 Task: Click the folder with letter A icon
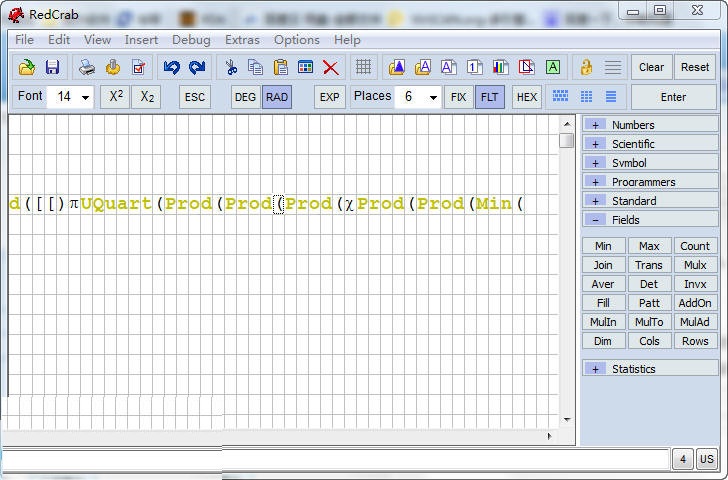(x=422, y=67)
